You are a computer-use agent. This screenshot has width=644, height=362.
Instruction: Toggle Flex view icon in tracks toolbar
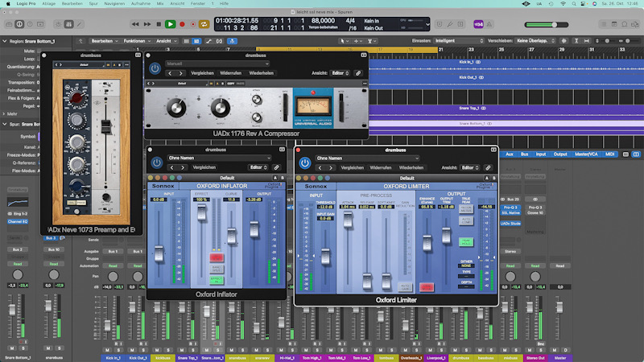[219, 41]
